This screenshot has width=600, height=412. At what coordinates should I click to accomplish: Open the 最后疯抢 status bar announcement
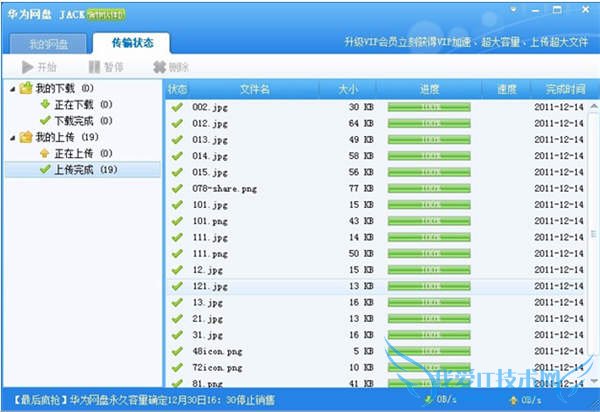point(144,400)
